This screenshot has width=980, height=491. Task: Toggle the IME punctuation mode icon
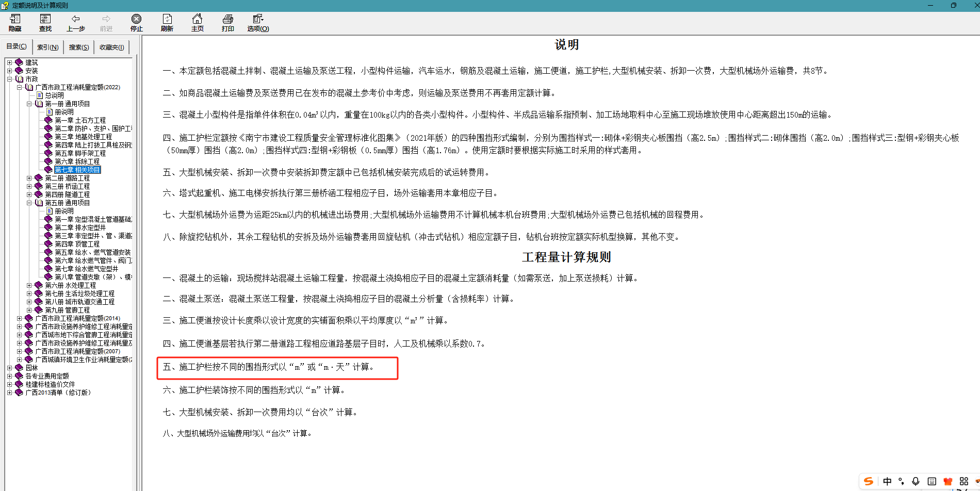tap(901, 481)
